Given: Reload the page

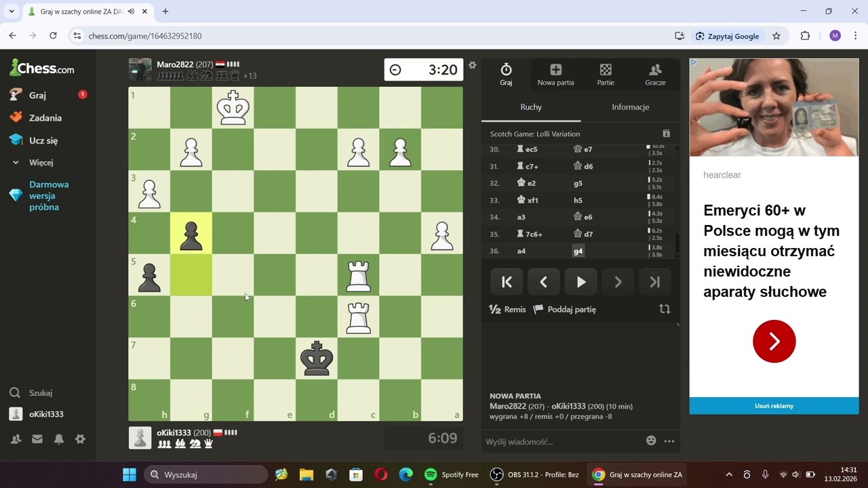Looking at the screenshot, I should (53, 36).
